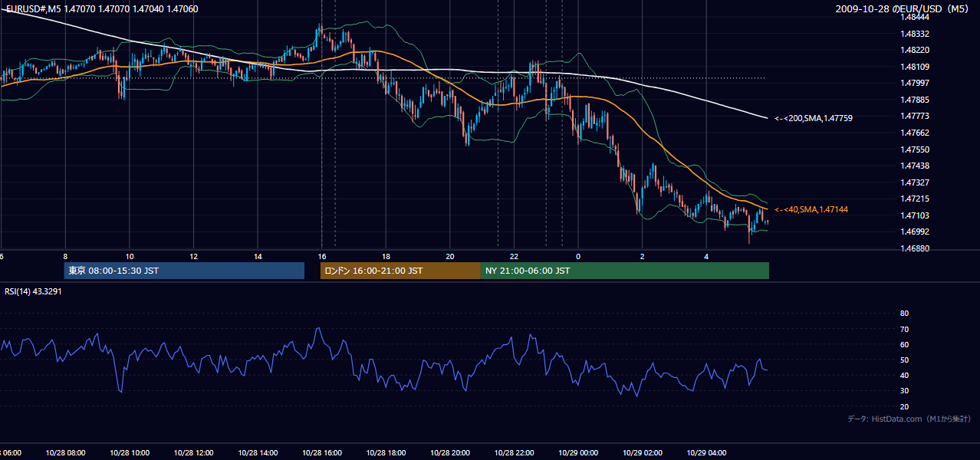This screenshot has width=980, height=460.
Task: Click RSI scale value 40
Action: 904,375
